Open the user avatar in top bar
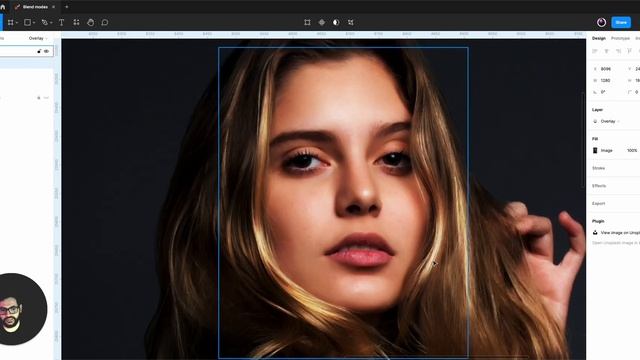This screenshot has width=640, height=360. 601,22
